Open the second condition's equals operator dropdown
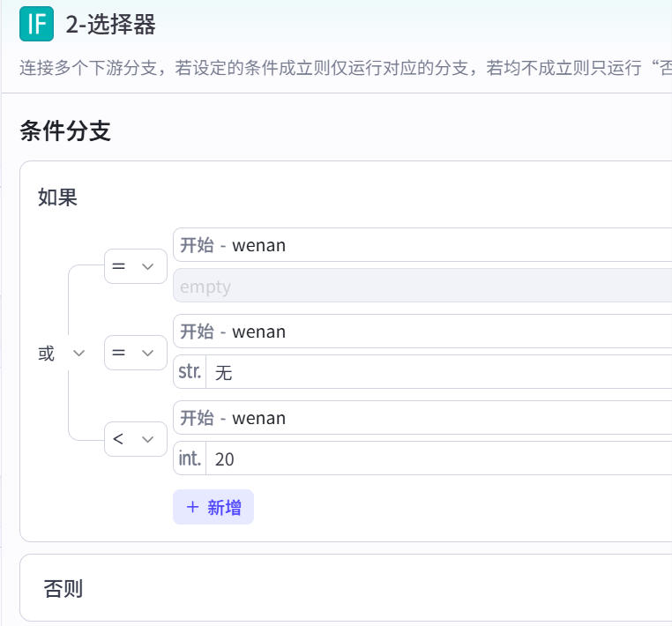This screenshot has height=626, width=672. [x=136, y=353]
